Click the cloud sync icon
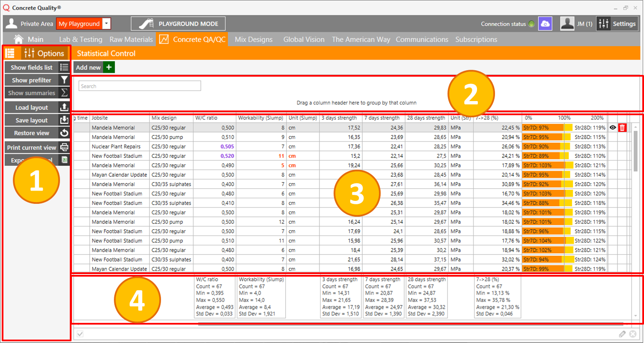The width and height of the screenshot is (644, 343). tap(545, 24)
